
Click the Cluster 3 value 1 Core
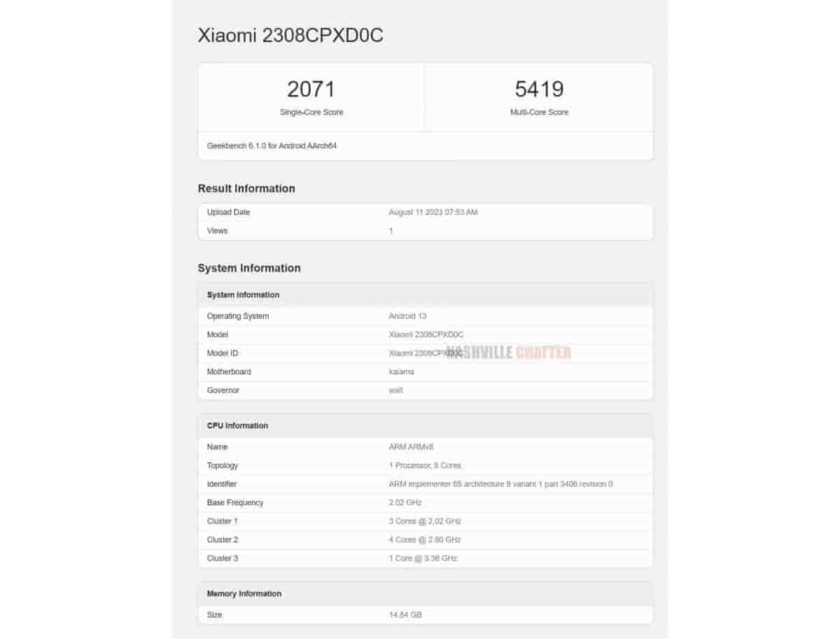pyautogui.click(x=423, y=558)
